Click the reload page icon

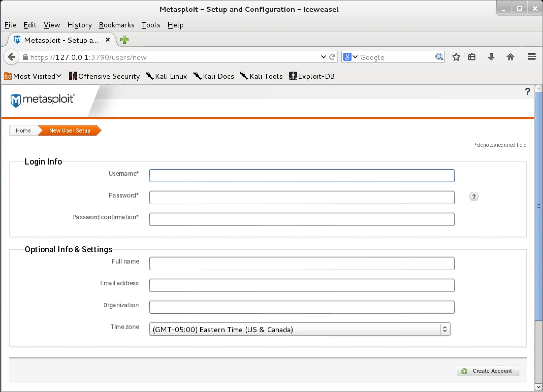pos(332,57)
